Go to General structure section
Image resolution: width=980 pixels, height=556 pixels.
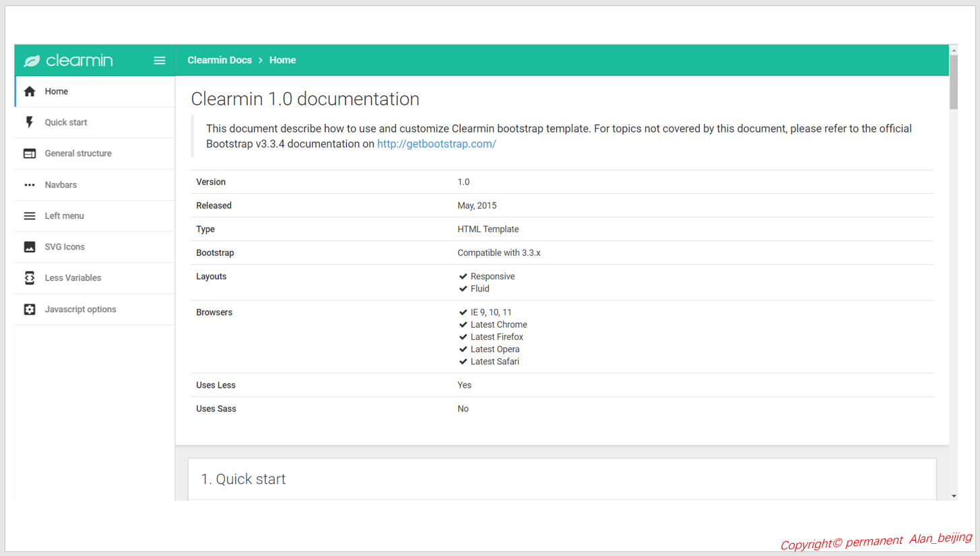click(x=95, y=153)
